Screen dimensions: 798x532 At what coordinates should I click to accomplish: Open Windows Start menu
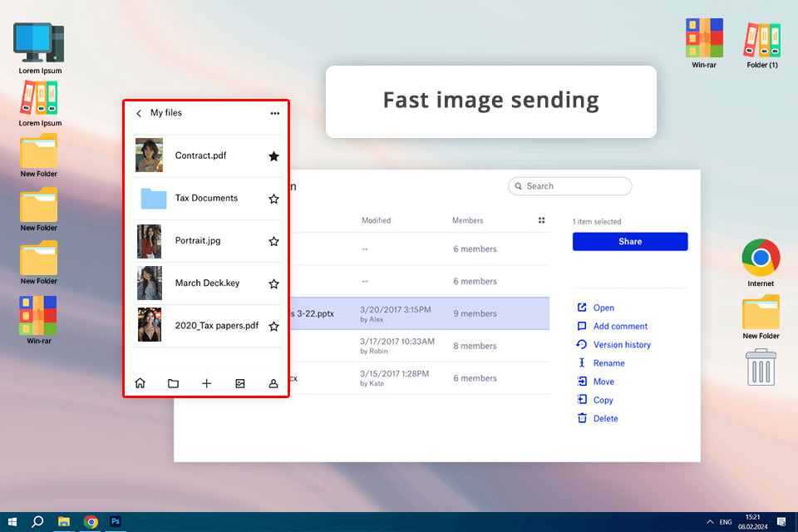pos(12,522)
